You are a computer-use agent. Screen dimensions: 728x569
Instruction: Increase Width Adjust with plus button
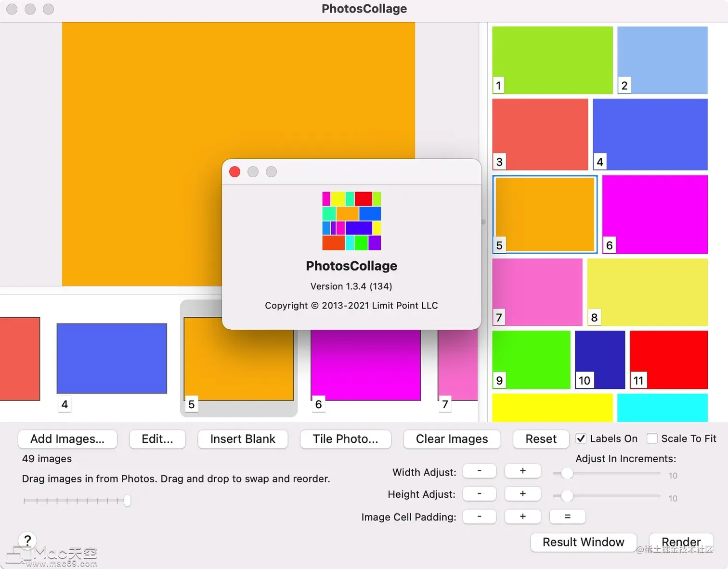coord(522,471)
